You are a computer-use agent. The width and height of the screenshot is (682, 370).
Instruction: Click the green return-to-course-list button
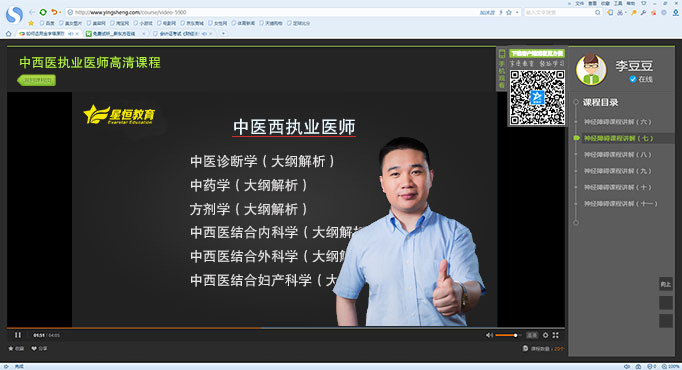point(37,80)
